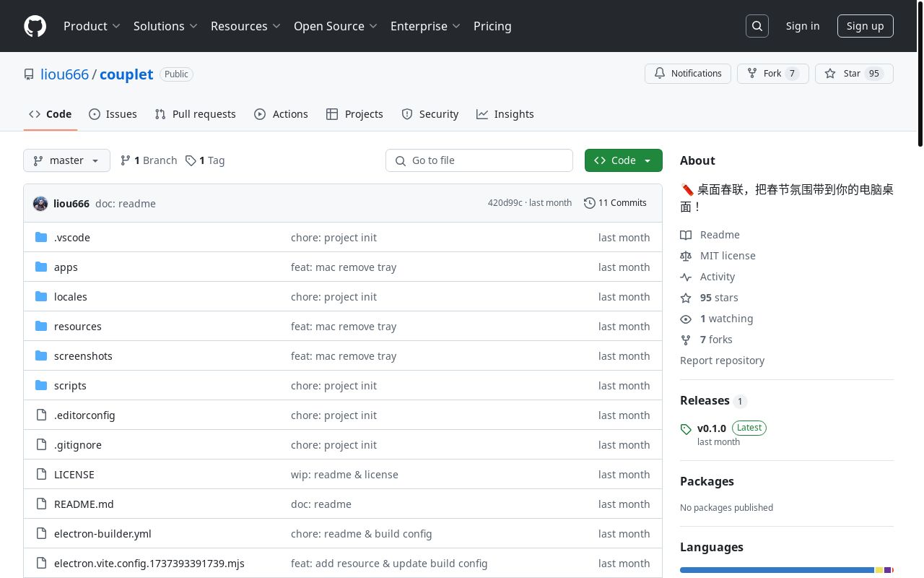View the 1 Tag list
Screen dimensions: 924x578
pyautogui.click(x=205, y=160)
